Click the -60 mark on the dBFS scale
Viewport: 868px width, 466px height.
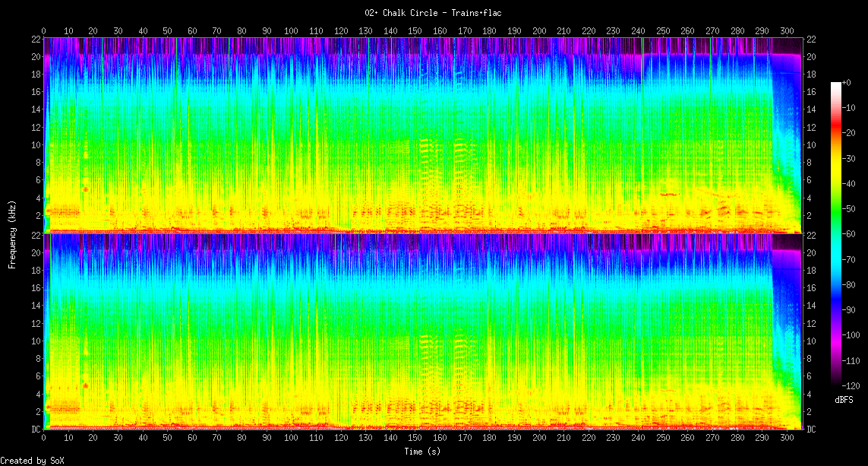point(851,233)
